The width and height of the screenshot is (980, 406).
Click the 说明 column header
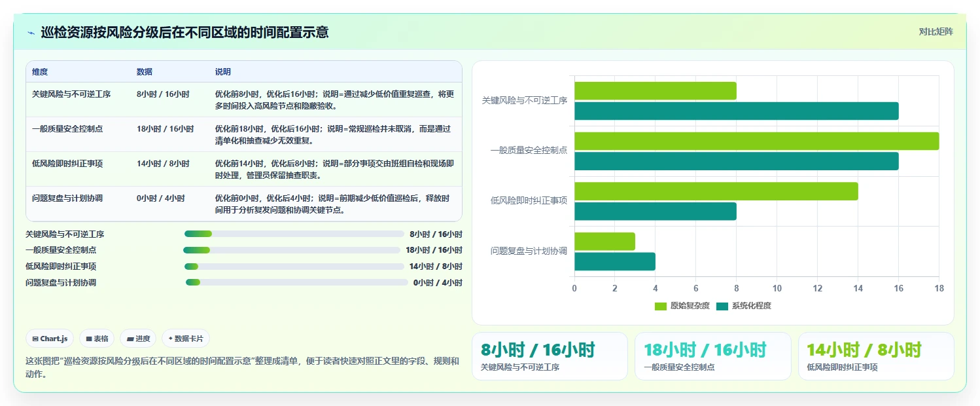click(x=223, y=72)
